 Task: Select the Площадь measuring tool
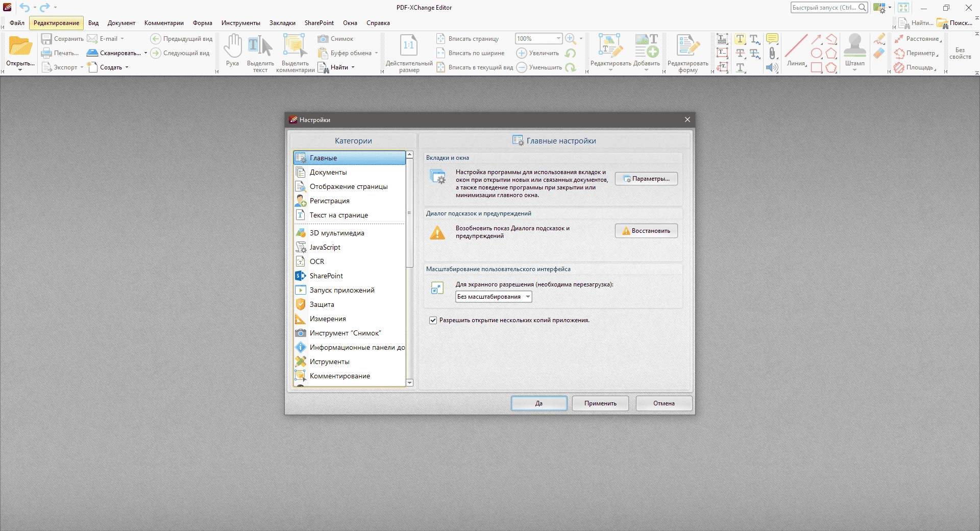915,67
